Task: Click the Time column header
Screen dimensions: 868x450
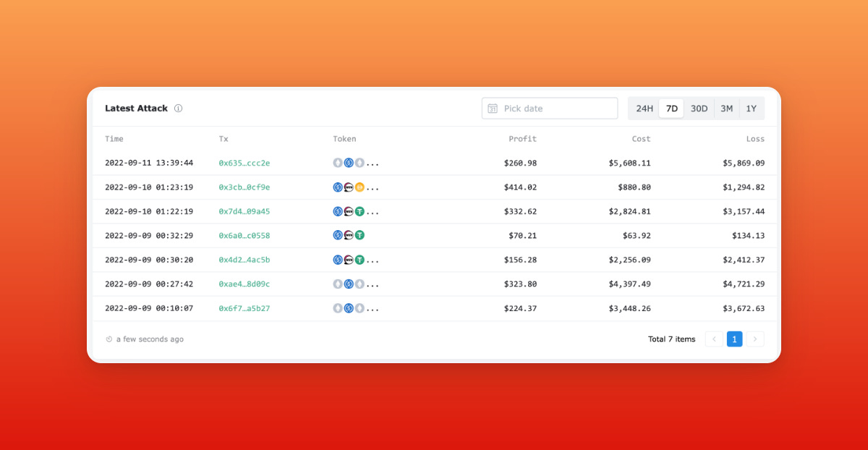Action: [114, 139]
